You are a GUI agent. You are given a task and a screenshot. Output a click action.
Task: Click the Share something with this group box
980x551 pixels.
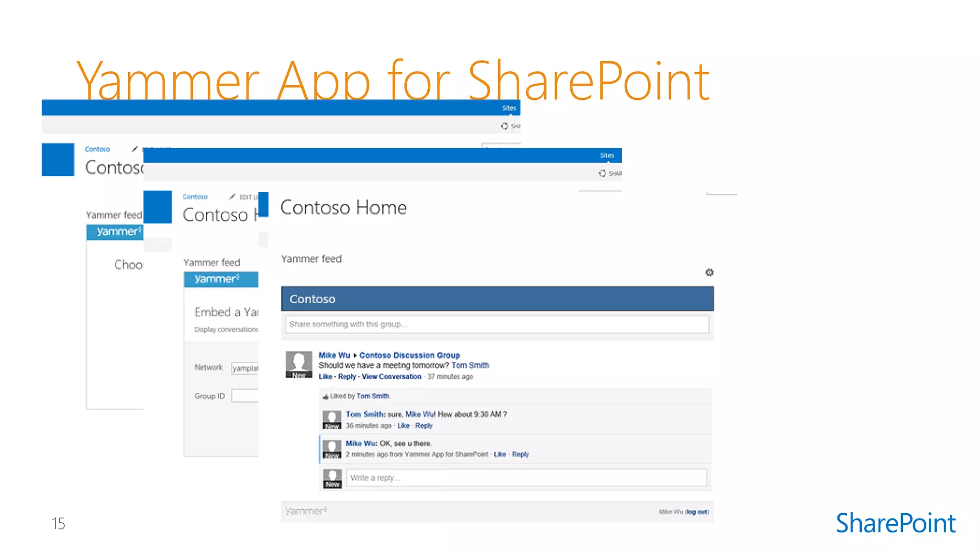click(x=497, y=324)
